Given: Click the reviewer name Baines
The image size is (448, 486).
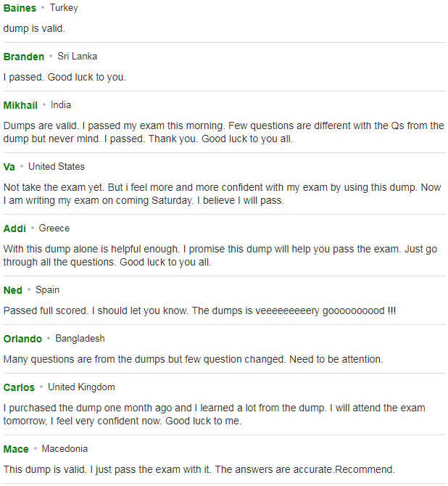Looking at the screenshot, I should point(20,8).
